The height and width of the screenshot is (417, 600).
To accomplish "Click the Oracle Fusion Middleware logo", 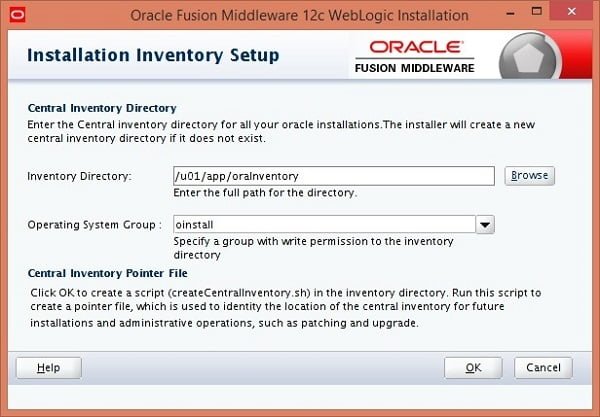I will tap(415, 57).
